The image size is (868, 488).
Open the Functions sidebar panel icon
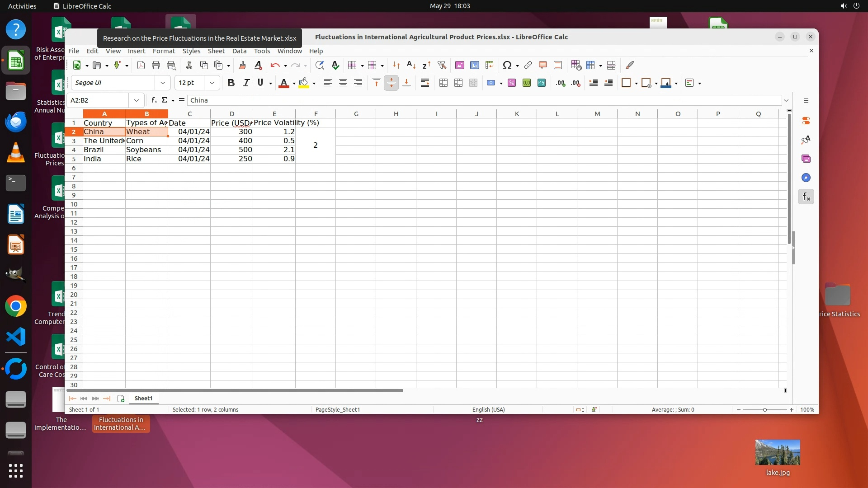806,197
